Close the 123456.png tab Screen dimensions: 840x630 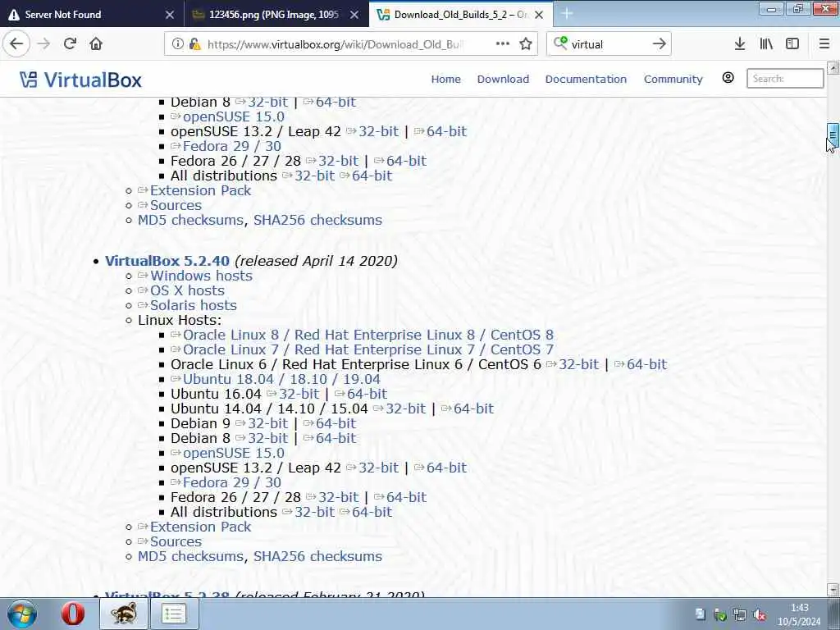pyautogui.click(x=354, y=15)
